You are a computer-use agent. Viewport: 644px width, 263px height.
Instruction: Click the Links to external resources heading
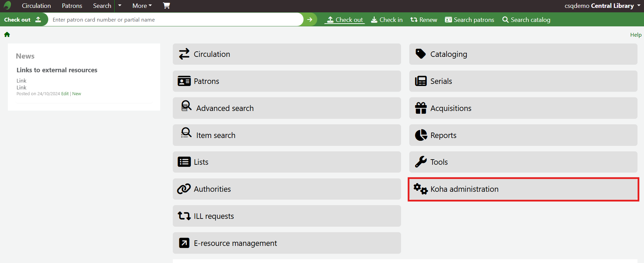pos(57,70)
